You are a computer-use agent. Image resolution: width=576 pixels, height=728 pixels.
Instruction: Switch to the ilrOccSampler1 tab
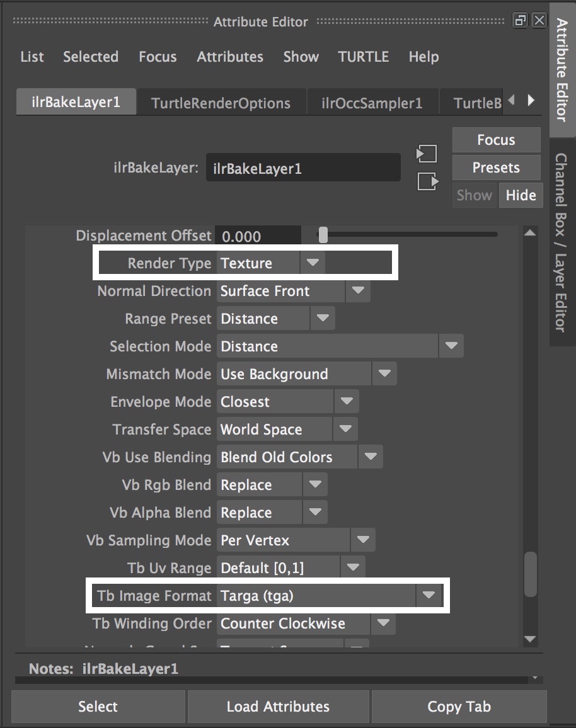[x=372, y=103]
